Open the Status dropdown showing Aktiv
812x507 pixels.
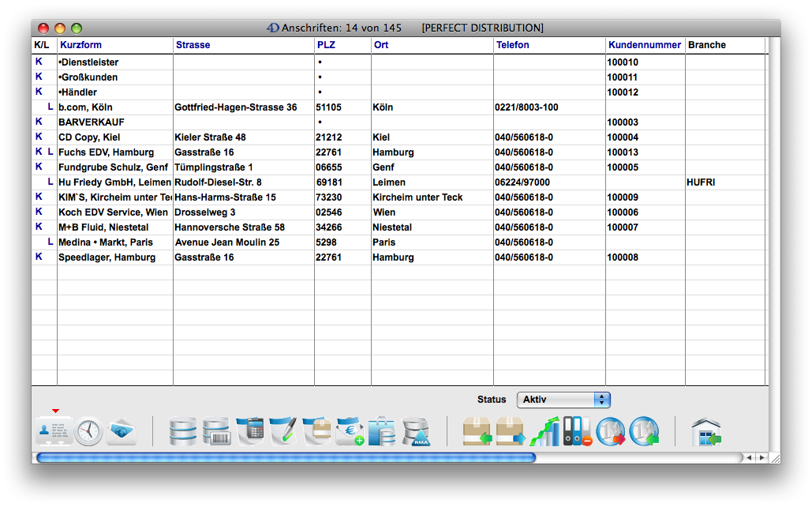563,400
